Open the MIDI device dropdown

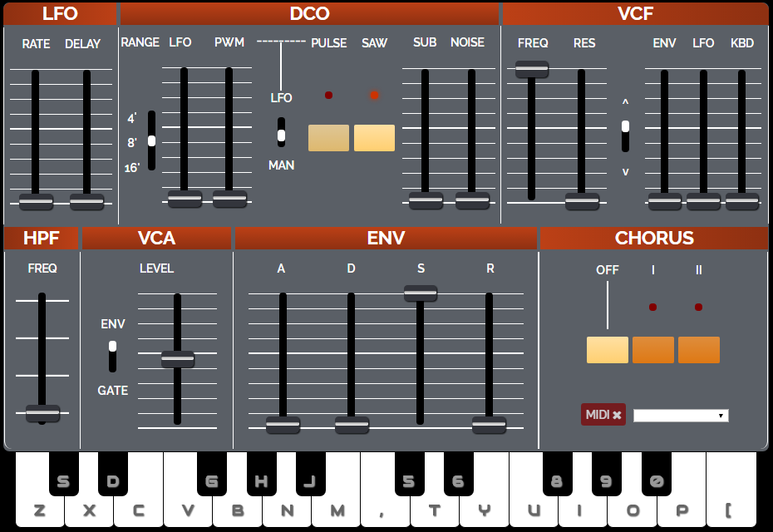point(681,416)
